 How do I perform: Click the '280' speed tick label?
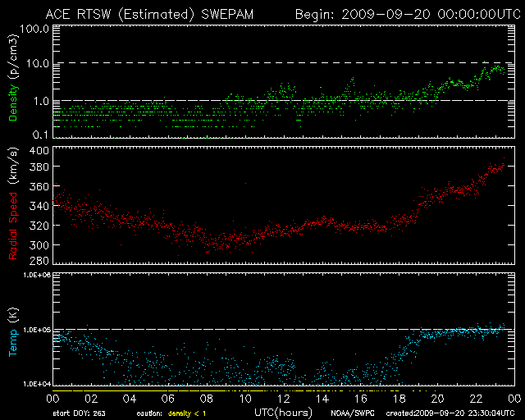[39, 261]
